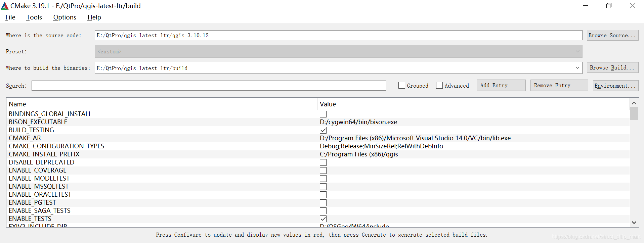The image size is (644, 243).
Task: Enable the Advanced checkbox
Action: point(439,85)
